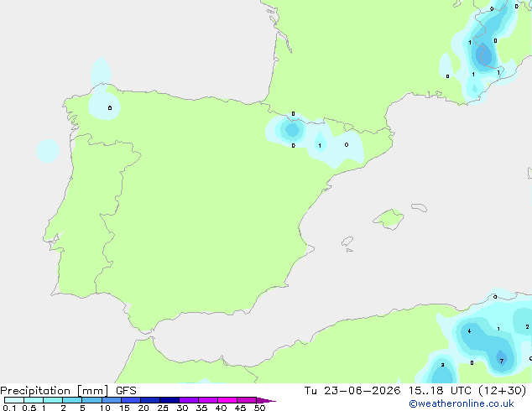
Task: Click the legend label '35'
Action: point(201,408)
